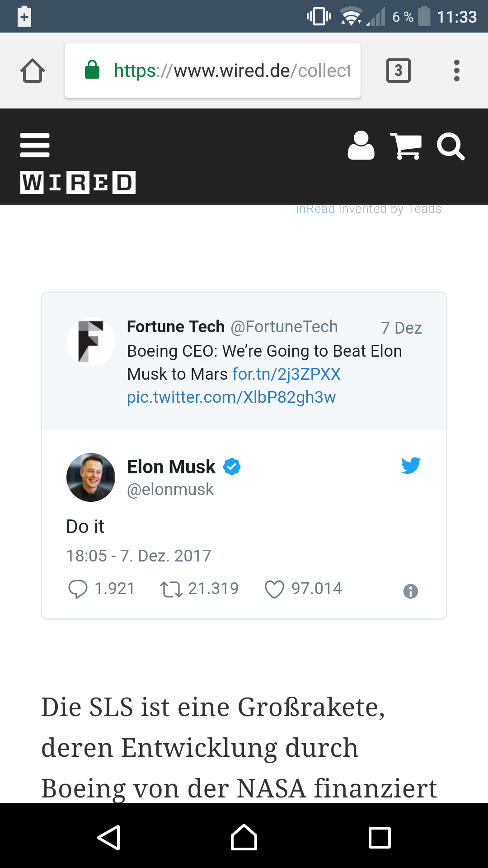
Task: Open the for.tn/2j3ZPXX link
Action: 286,374
